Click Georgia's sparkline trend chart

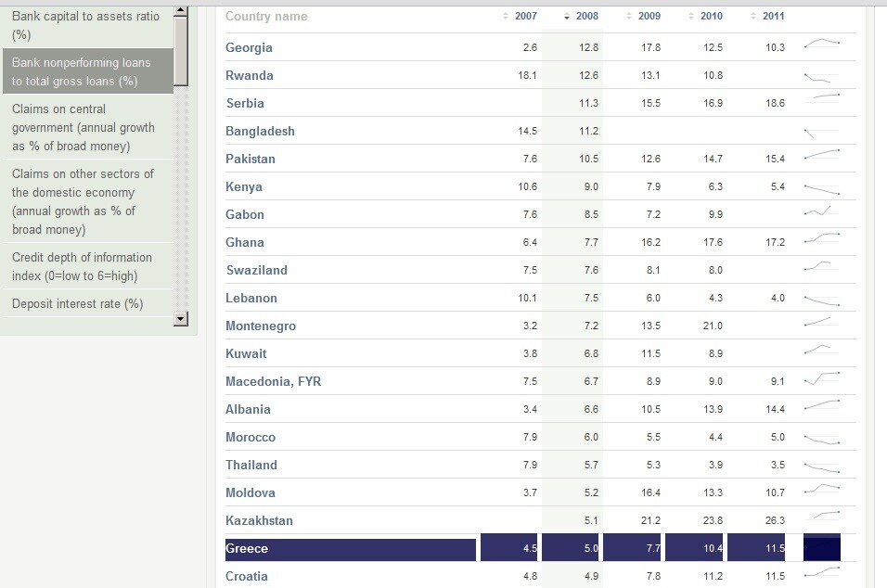[x=822, y=44]
